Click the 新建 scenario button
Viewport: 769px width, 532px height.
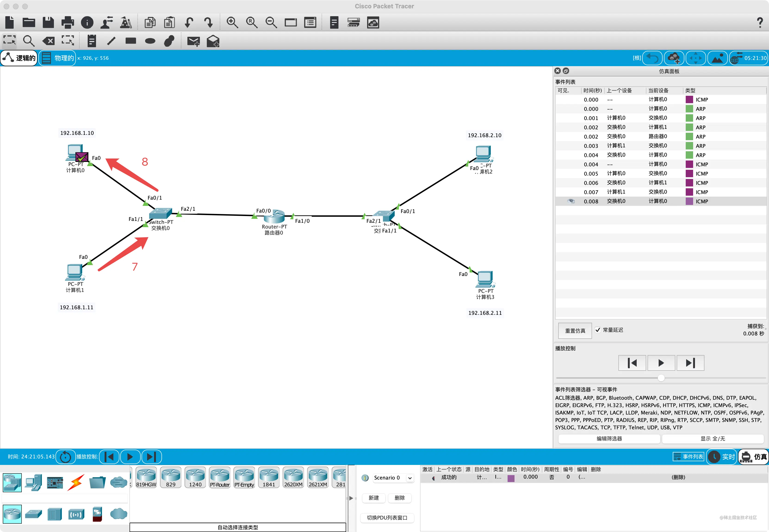pyautogui.click(x=373, y=498)
